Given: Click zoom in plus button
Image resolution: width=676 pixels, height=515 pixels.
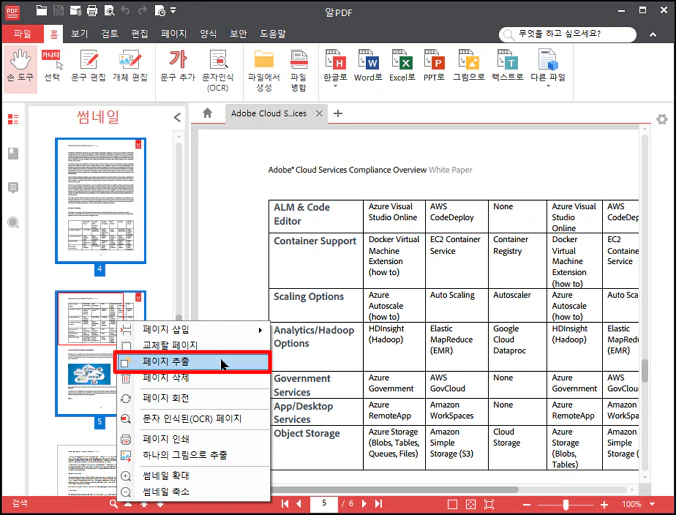Looking at the screenshot, I should pos(604,504).
